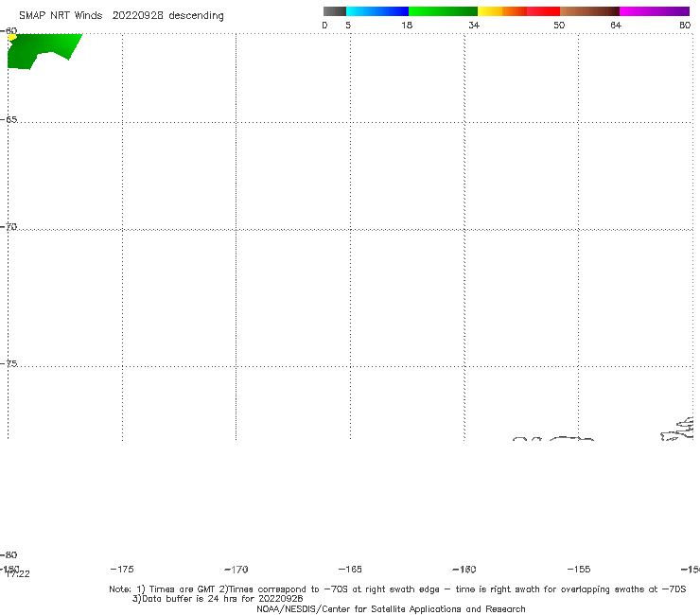Click the longitude label "-175"
The image size is (700, 615).
(121, 569)
